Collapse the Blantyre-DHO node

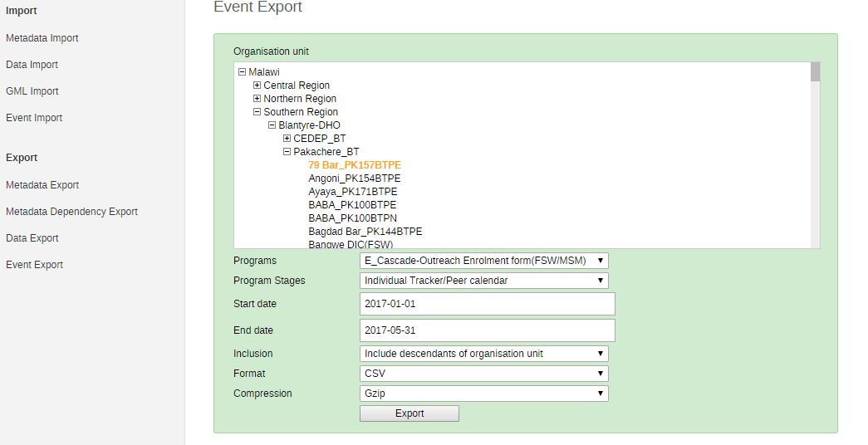click(x=272, y=125)
